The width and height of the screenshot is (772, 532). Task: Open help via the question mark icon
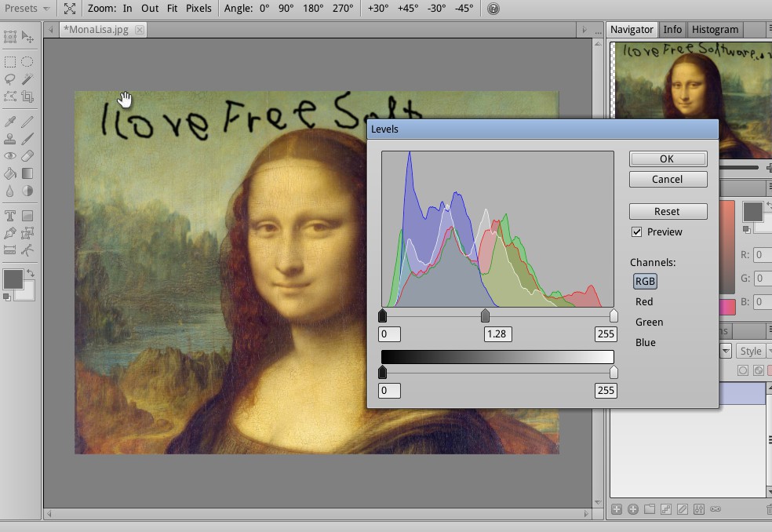(493, 9)
